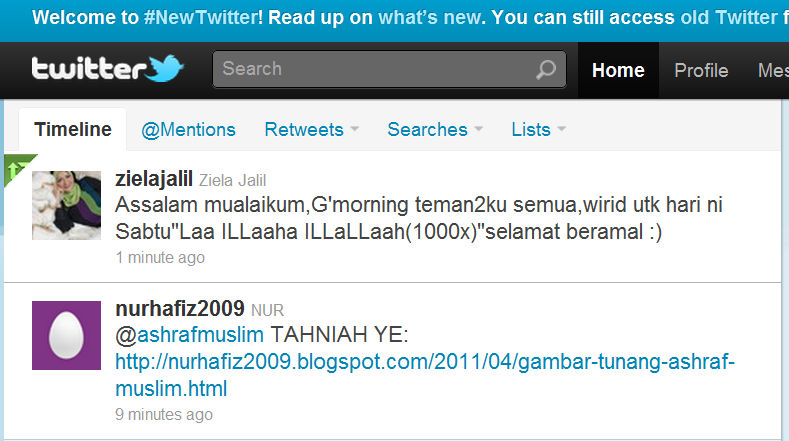Viewport: 789px width, 441px height.
Task: Open the zielajalil username link
Action: pos(154,179)
